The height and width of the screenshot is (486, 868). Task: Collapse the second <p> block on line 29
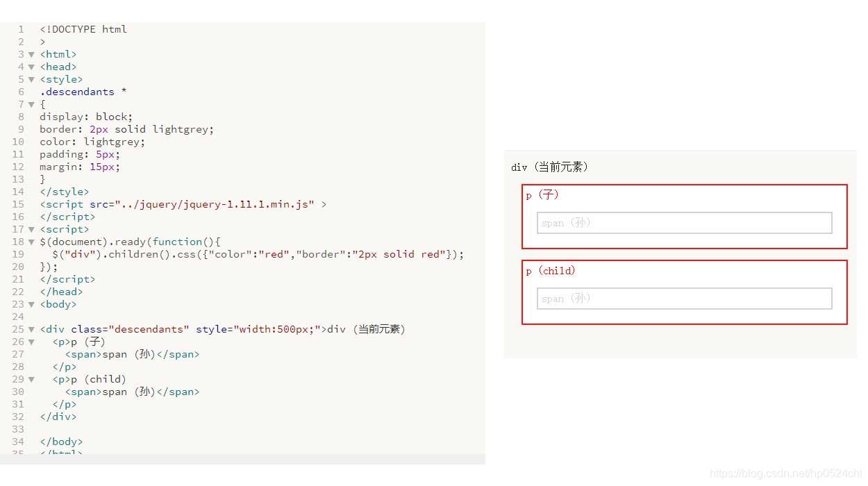pos(31,379)
